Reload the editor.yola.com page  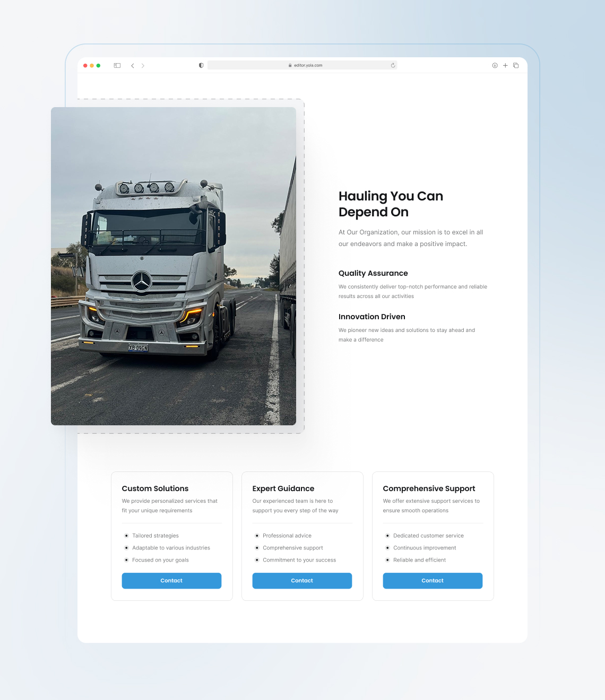tap(393, 65)
